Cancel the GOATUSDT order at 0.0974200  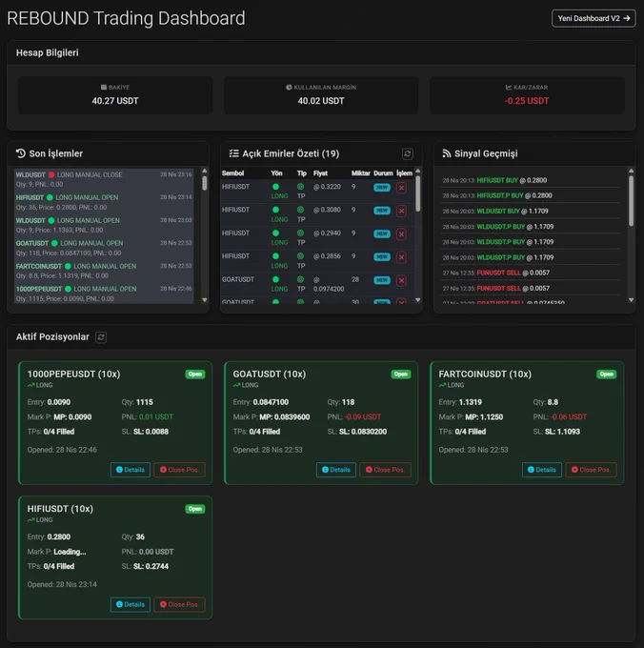pyautogui.click(x=401, y=280)
